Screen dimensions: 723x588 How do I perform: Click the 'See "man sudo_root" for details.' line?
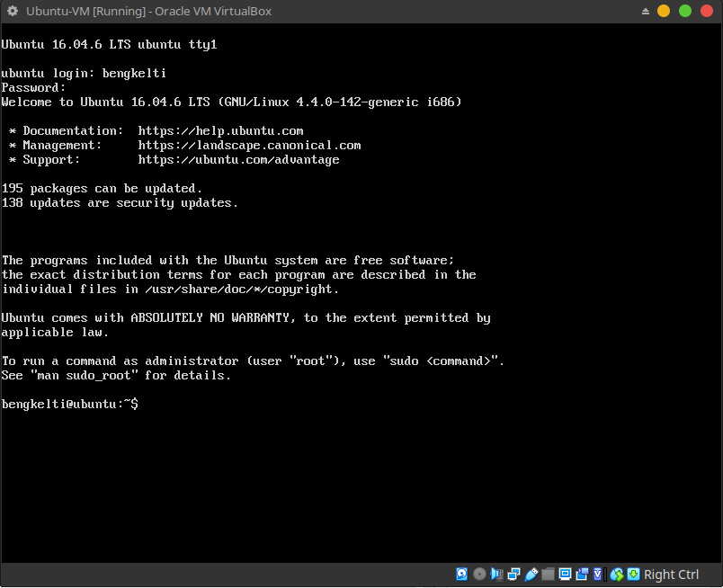click(x=116, y=376)
